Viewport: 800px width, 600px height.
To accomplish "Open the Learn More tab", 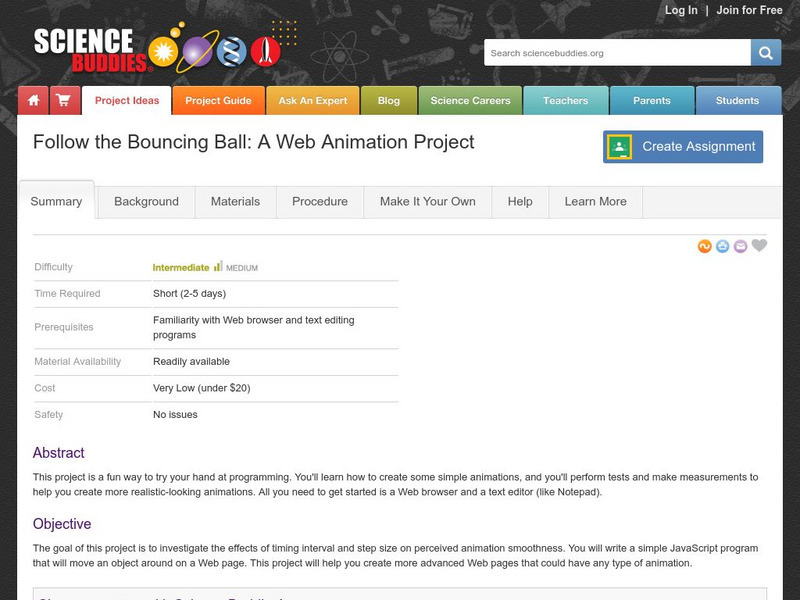I will 595,202.
